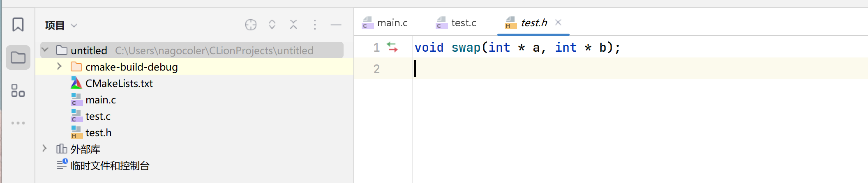
Task: Show more tool windows ellipsis
Action: pyautogui.click(x=18, y=123)
